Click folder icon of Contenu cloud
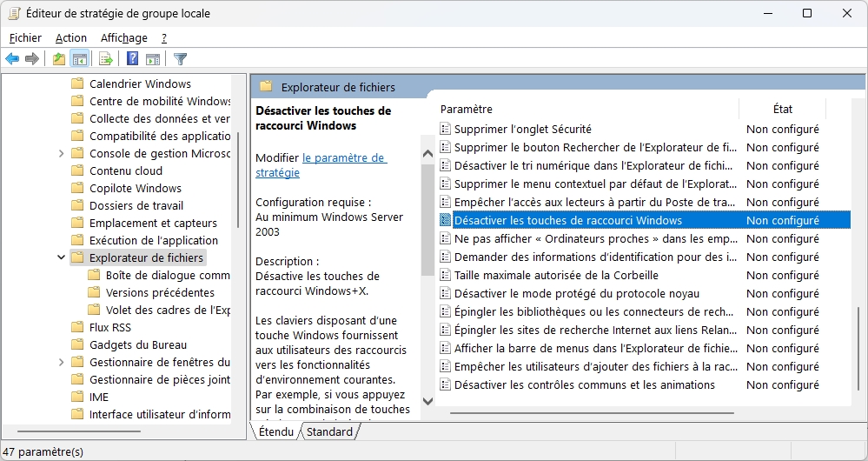 (x=77, y=170)
